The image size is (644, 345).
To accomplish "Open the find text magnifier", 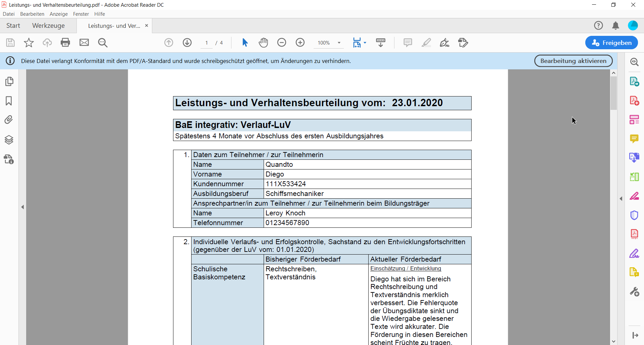I will tap(103, 43).
